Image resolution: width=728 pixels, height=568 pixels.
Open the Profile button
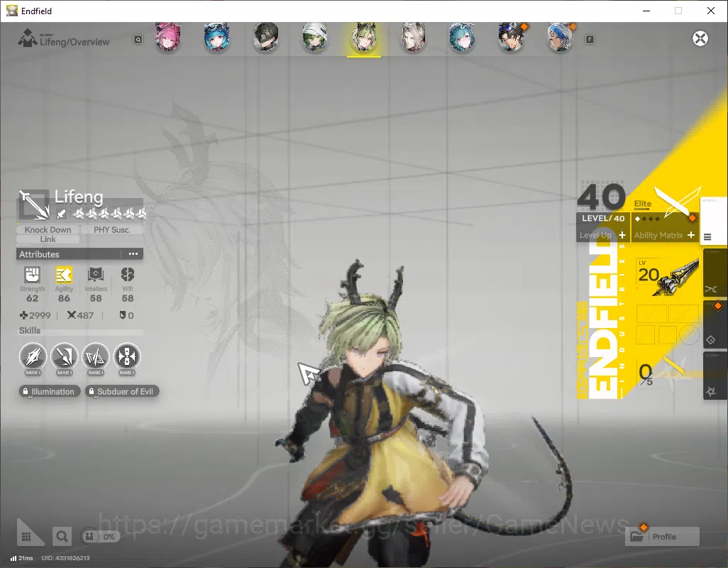663,537
